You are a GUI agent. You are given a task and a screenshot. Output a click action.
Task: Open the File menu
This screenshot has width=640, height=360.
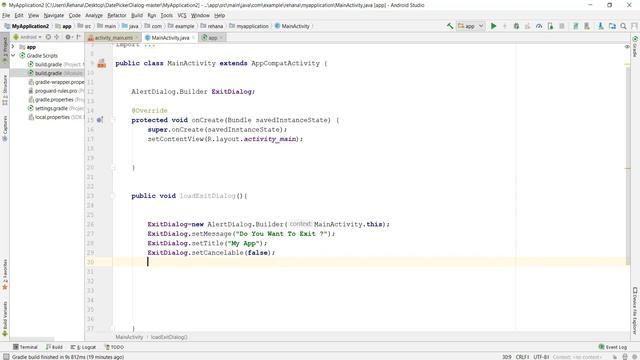coord(6,15)
